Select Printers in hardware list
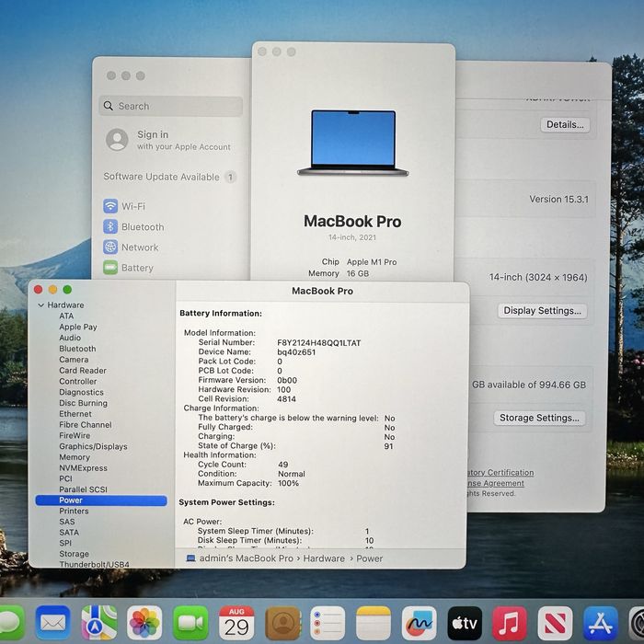Screen dimensions: 644x644 tap(74, 511)
